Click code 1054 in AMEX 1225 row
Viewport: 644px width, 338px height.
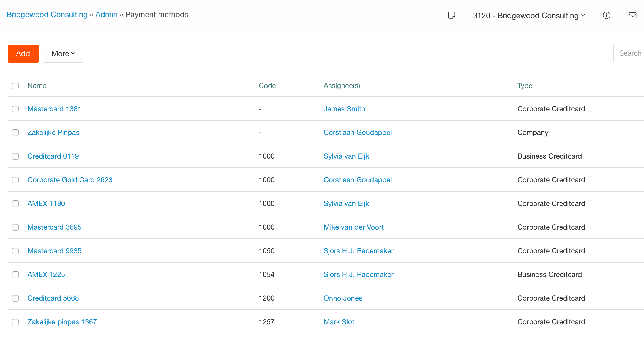[x=267, y=274]
